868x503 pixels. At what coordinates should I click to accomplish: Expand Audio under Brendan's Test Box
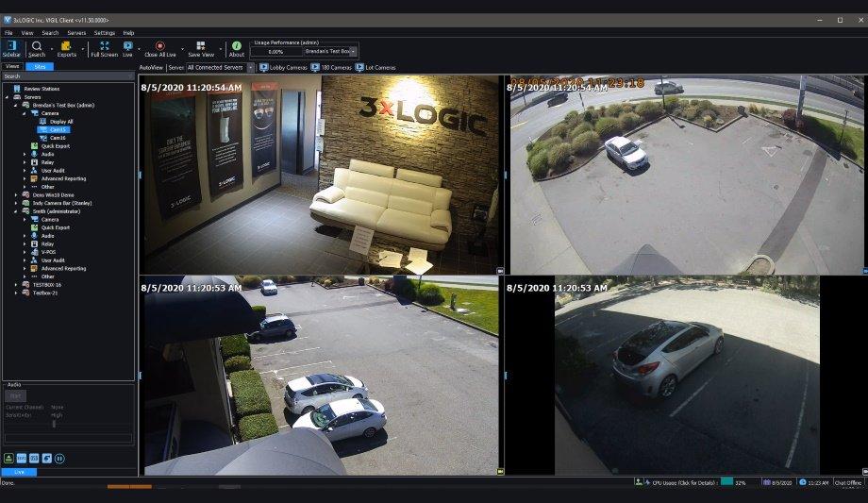coord(25,155)
